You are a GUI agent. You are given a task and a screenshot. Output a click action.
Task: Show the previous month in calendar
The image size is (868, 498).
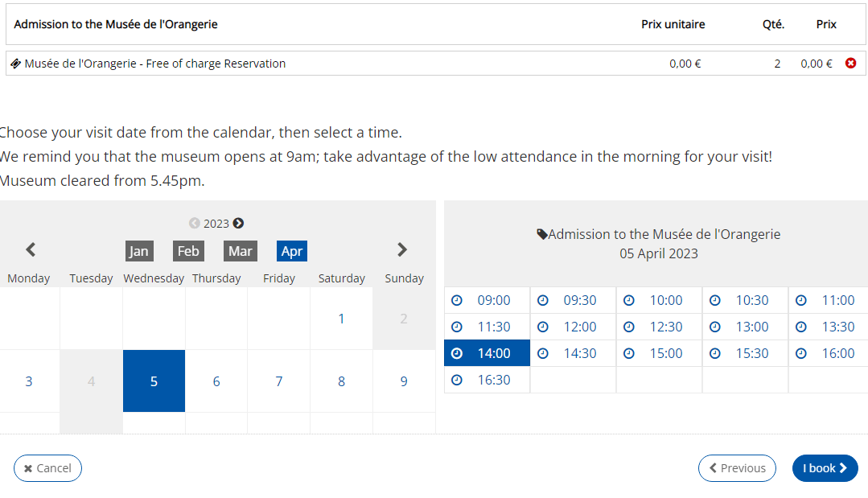(31, 250)
